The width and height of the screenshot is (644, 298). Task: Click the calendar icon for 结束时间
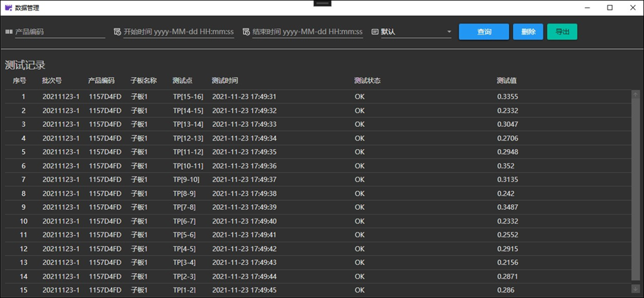click(x=246, y=32)
